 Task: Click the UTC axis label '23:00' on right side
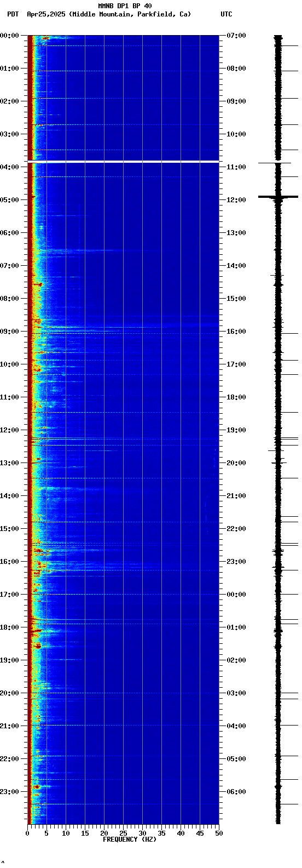tap(236, 562)
